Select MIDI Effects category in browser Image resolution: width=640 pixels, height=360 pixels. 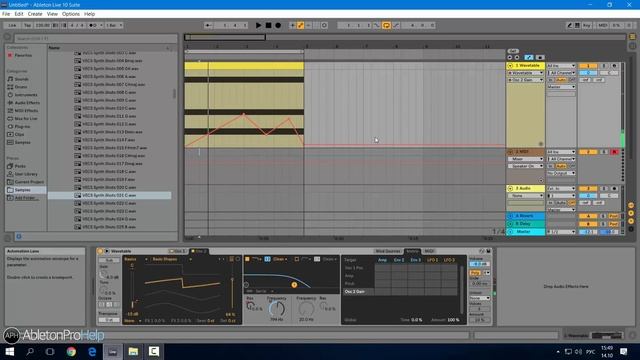click(x=26, y=111)
